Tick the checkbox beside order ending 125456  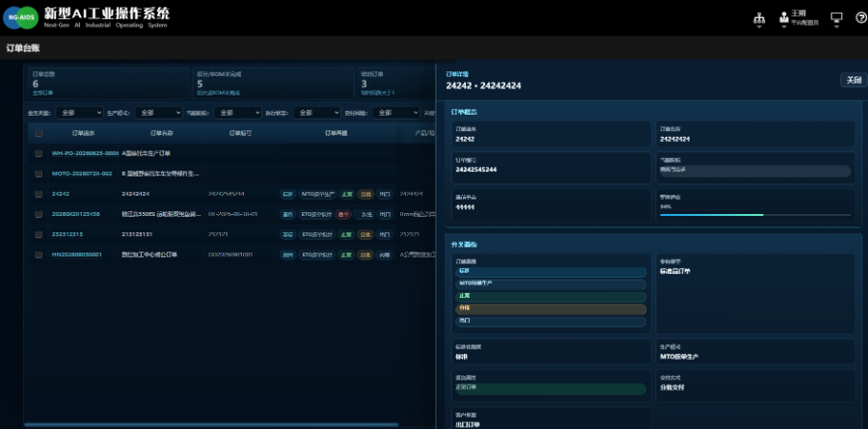click(x=39, y=214)
